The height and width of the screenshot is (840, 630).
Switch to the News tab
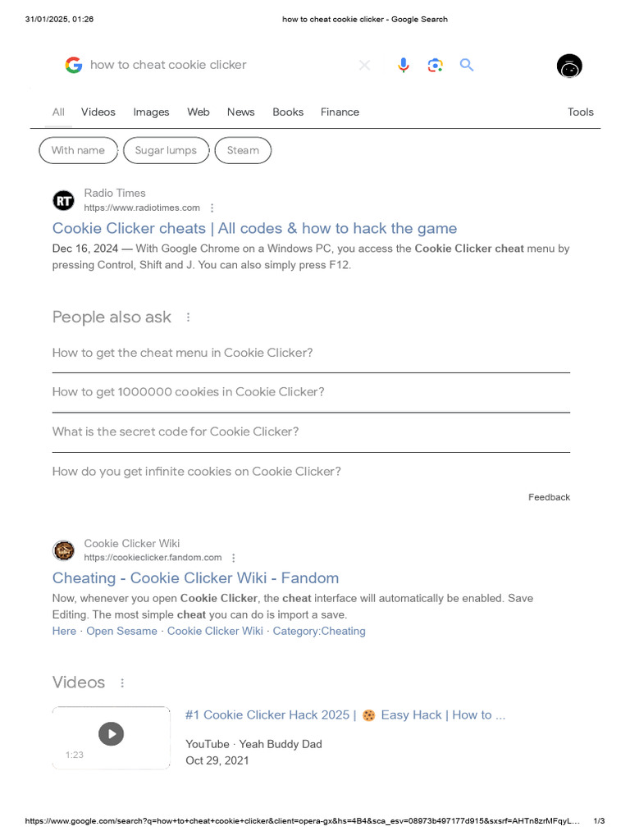(x=240, y=112)
